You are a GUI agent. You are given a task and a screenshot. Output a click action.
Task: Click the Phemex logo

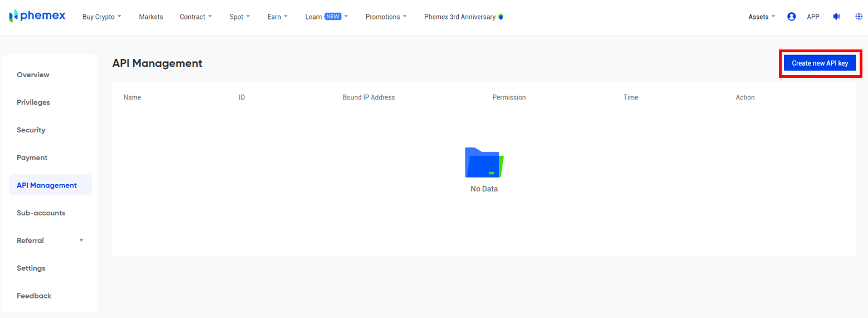(x=37, y=16)
